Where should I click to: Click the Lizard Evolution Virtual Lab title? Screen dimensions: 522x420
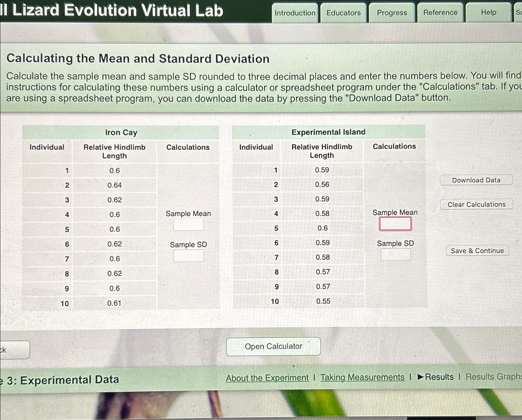pos(113,11)
